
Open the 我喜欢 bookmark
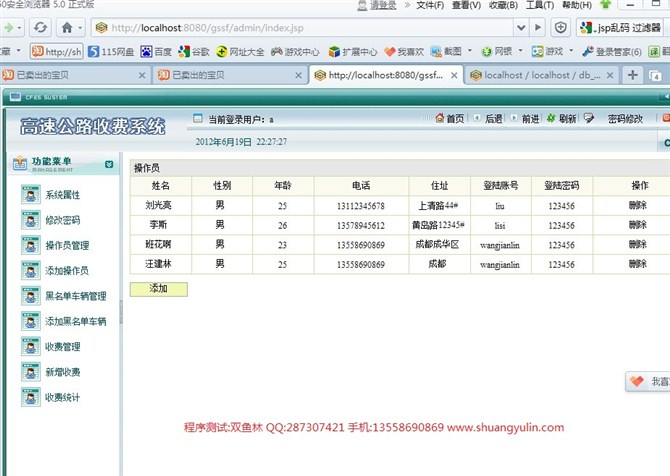404,52
